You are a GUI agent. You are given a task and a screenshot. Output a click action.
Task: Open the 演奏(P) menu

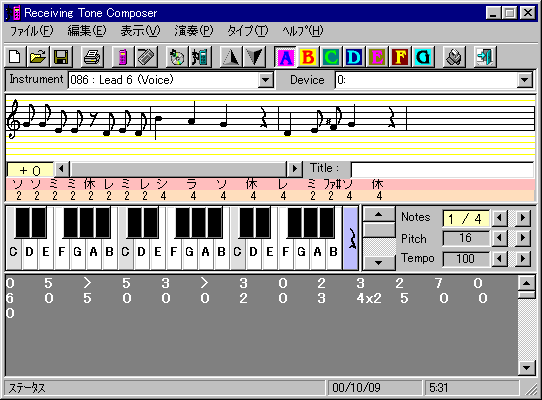194,31
